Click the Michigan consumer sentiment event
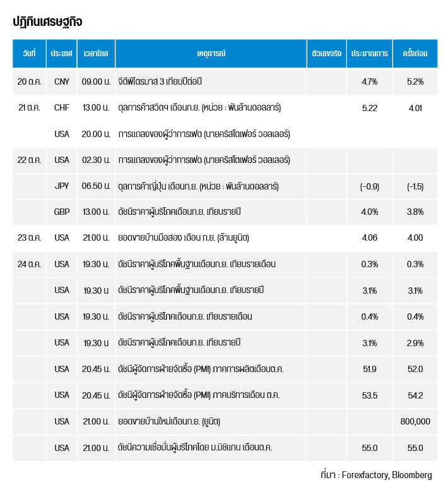This screenshot has height=487, width=448. pyautogui.click(x=195, y=448)
